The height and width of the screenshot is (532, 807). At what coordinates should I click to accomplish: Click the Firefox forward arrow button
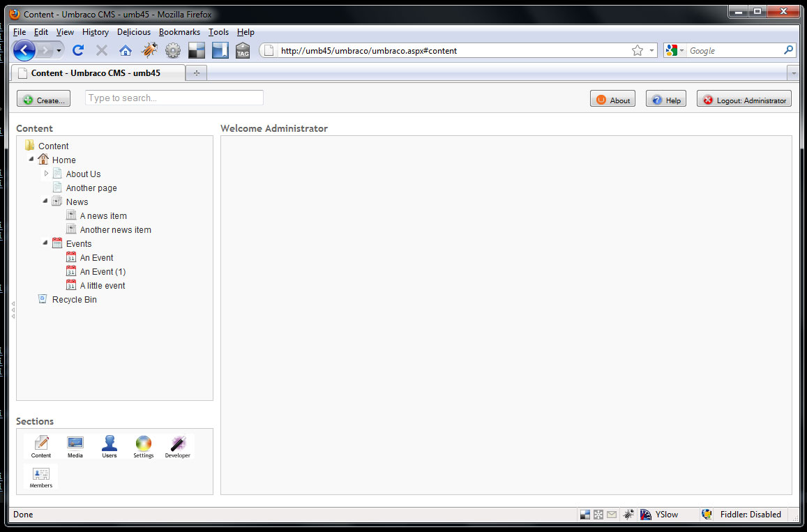(x=45, y=50)
